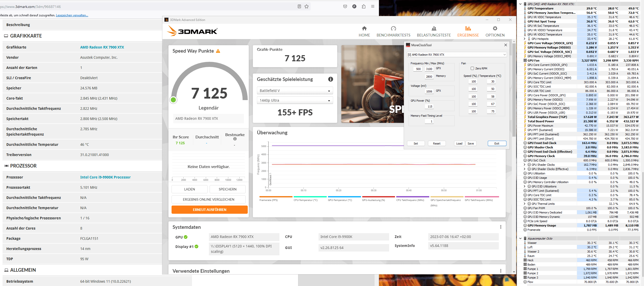Screen dimensions: 644x286
Task: Expand the GPU Hotspots tree item
Action: point(525,39)
